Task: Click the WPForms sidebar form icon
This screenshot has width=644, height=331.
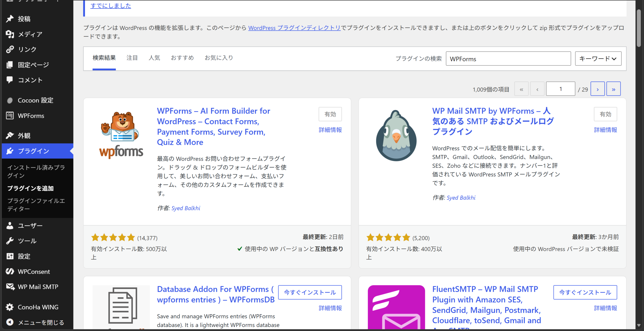Action: 10,116
